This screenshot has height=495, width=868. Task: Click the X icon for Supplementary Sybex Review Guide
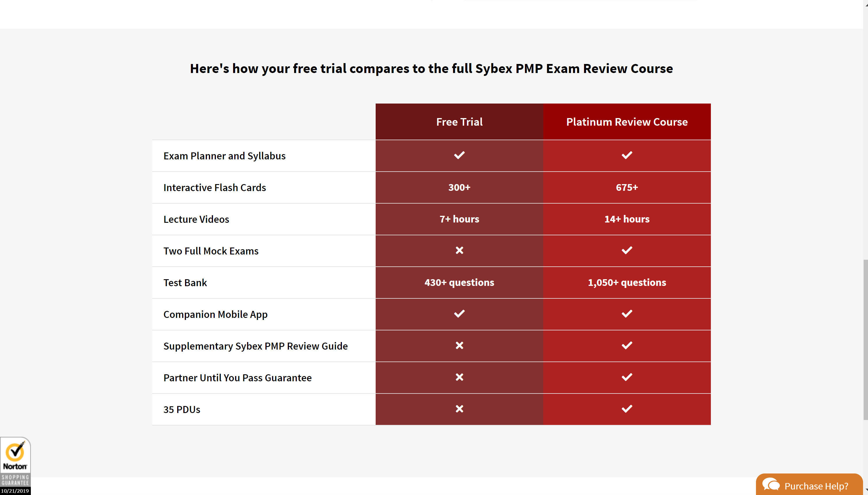click(x=459, y=346)
